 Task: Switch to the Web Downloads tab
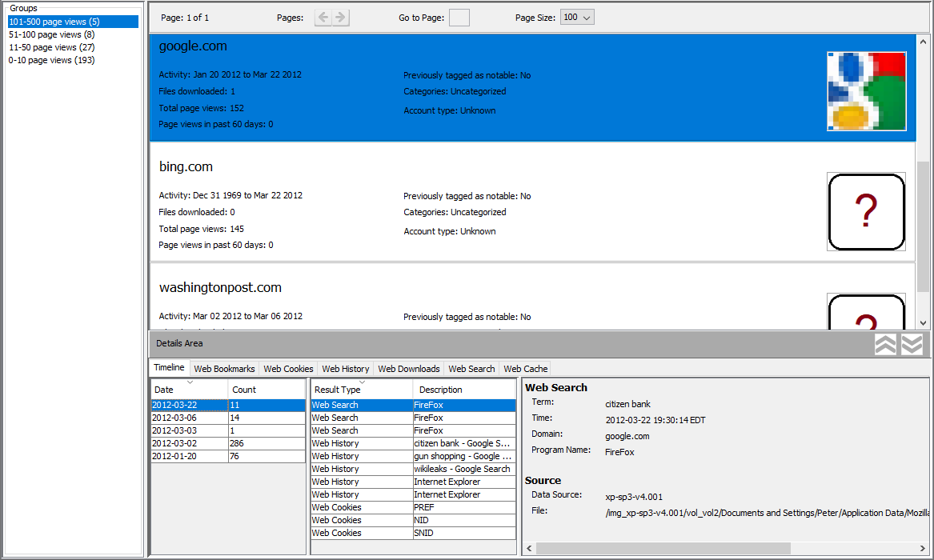pos(408,369)
